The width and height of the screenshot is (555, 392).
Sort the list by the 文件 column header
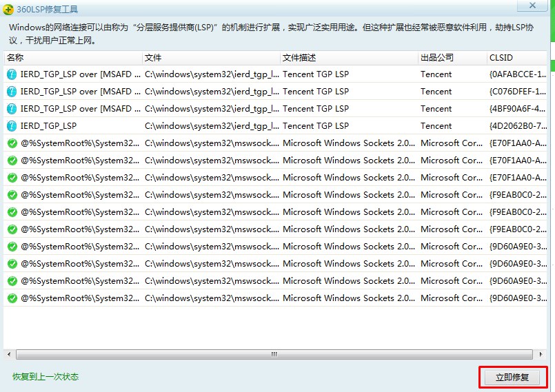(211, 58)
